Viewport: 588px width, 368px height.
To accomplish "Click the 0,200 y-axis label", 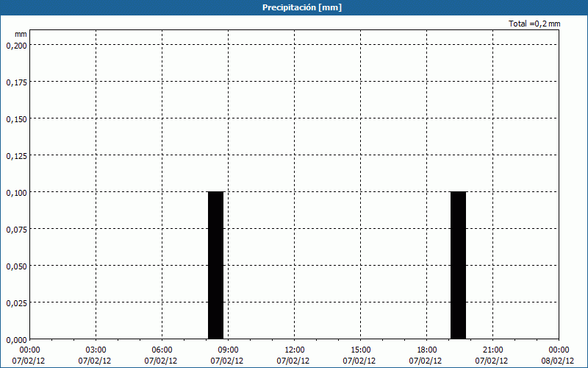I will pyautogui.click(x=16, y=46).
